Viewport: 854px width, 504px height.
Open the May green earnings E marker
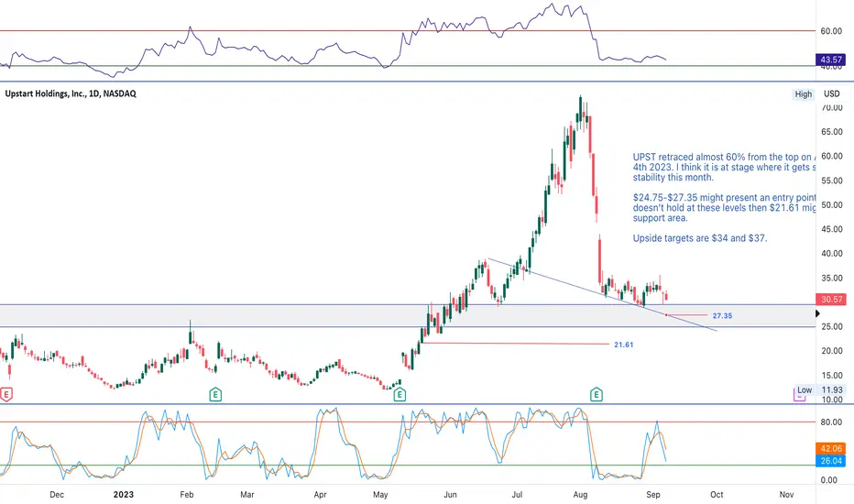click(400, 394)
